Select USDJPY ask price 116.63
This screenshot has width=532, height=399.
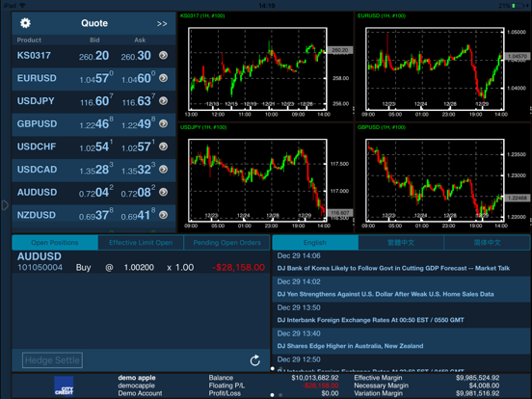coord(139,101)
